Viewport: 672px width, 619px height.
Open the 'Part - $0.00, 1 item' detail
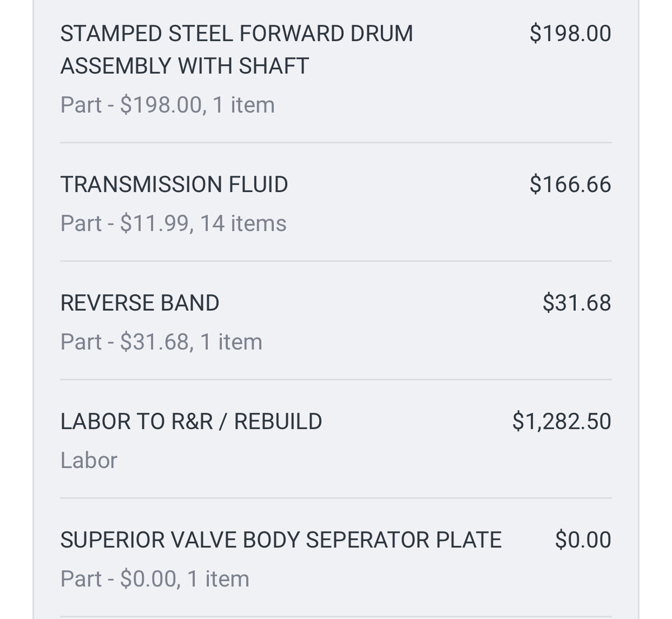tap(155, 579)
